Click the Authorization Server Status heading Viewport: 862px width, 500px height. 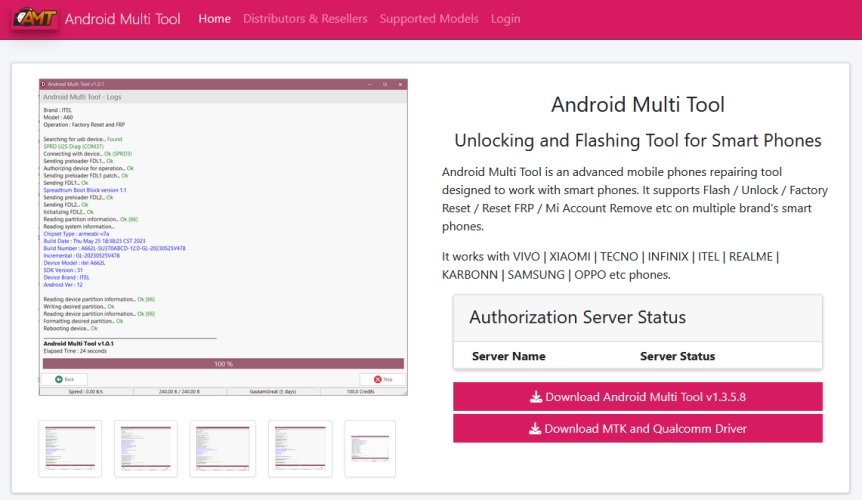click(577, 317)
